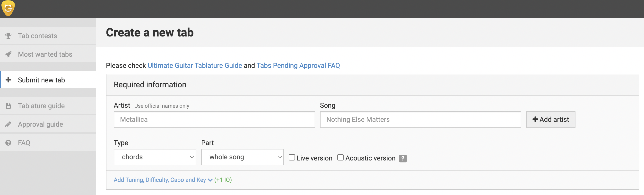644x195 pixels.
Task: Expand Add Tuning, Difficulty, Capo and Key
Action: (163, 180)
